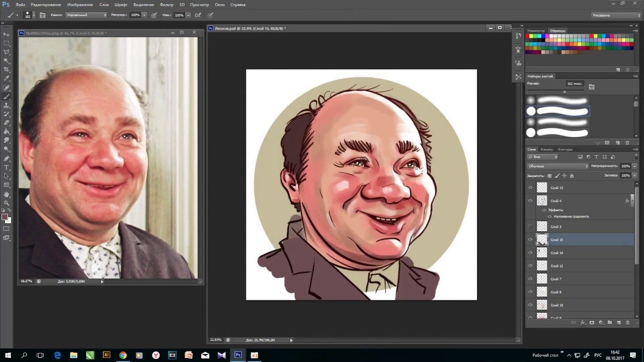Hide layer Слой 13 with eye icon
Screen dimensions: 644x362
[x=530, y=188]
